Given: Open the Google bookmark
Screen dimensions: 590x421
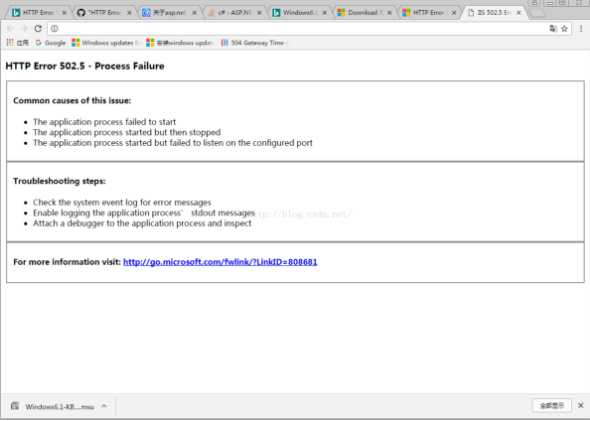Looking at the screenshot, I should (x=50, y=43).
